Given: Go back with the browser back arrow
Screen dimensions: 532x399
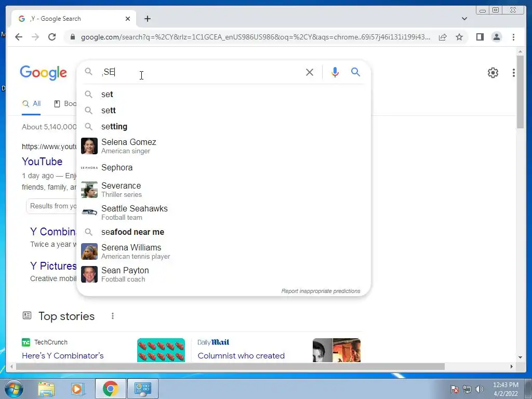Looking at the screenshot, I should click(19, 37).
